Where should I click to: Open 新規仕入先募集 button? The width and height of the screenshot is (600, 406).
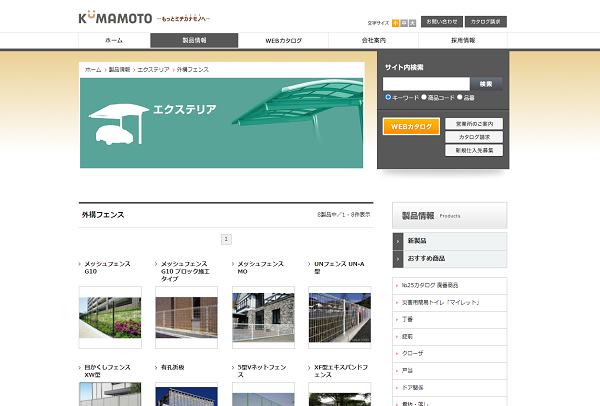[474, 150]
